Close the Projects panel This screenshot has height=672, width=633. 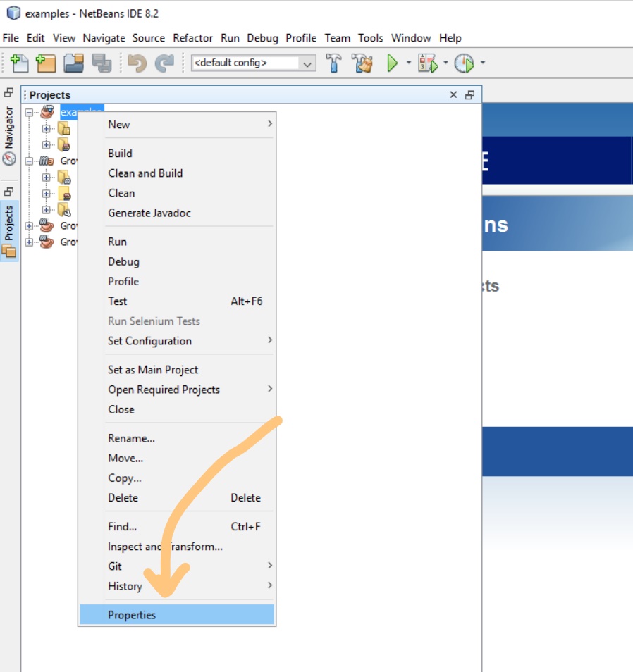point(453,95)
